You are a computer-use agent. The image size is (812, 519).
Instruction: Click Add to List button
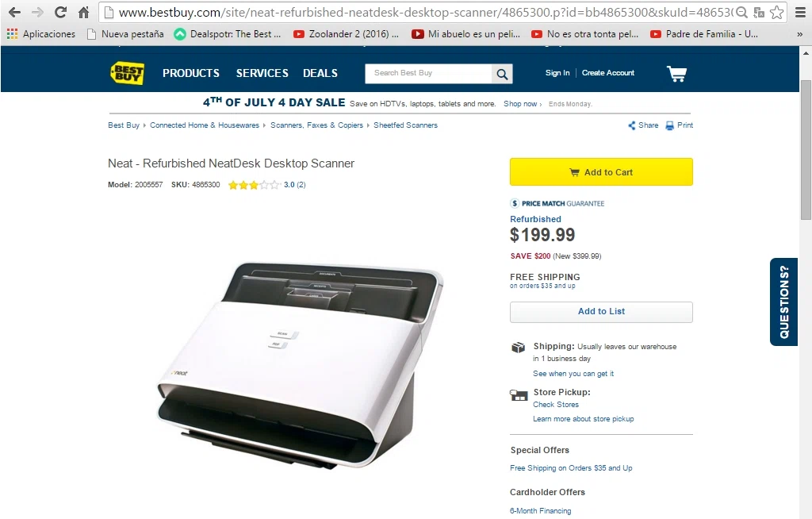[601, 312]
